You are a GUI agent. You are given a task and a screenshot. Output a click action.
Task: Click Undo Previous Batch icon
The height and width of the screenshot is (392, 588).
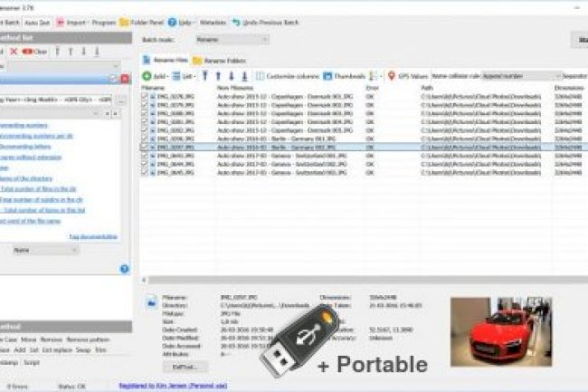pos(236,23)
